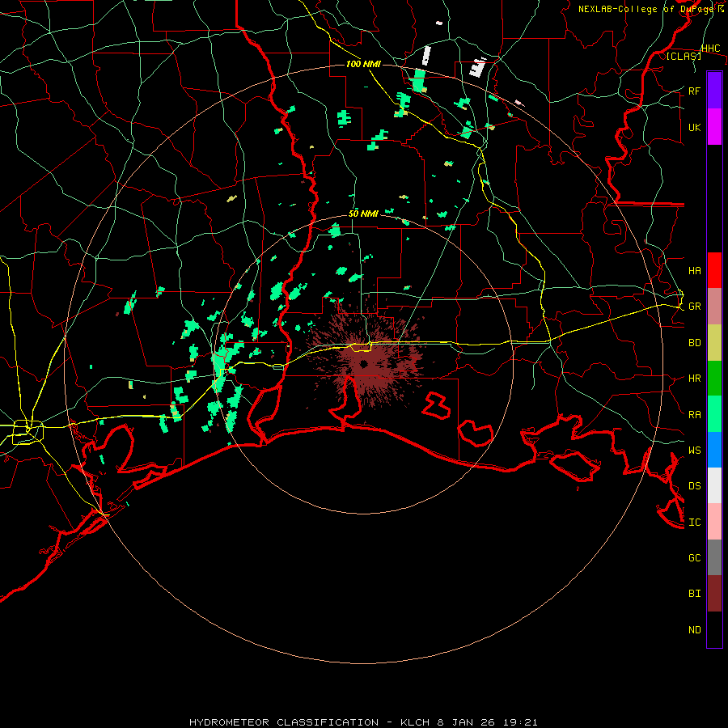
Task: Select the BD yellow legend swatch
Action: tap(714, 343)
